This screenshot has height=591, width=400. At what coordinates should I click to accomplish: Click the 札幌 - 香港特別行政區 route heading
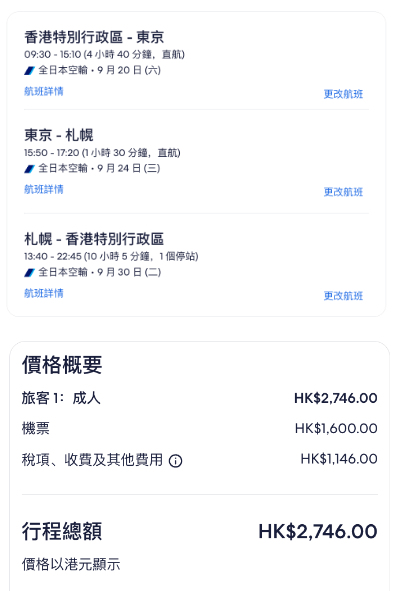pyautogui.click(x=94, y=239)
